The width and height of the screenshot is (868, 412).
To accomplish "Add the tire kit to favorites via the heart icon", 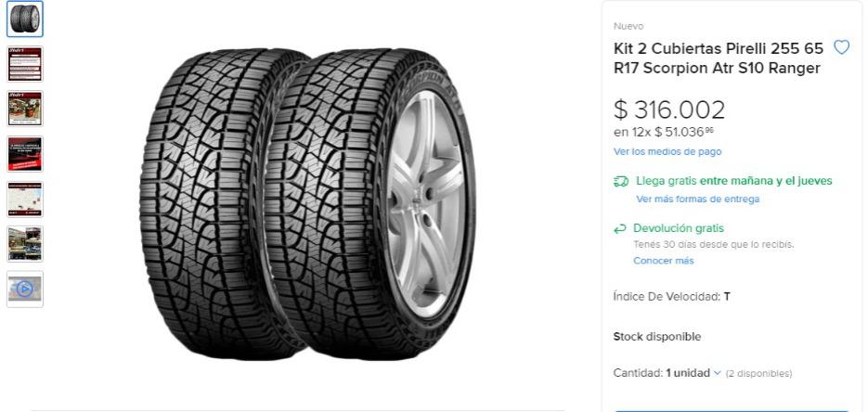I will point(841,47).
